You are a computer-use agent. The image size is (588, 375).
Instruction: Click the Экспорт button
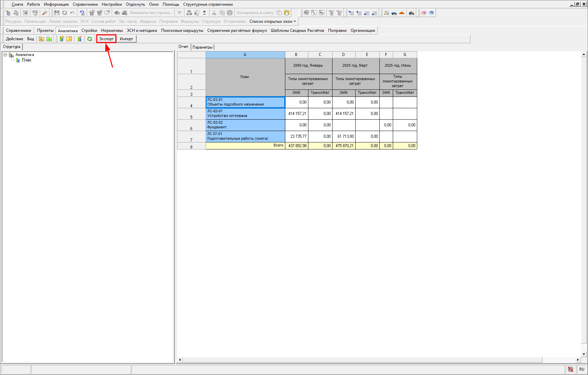click(106, 39)
